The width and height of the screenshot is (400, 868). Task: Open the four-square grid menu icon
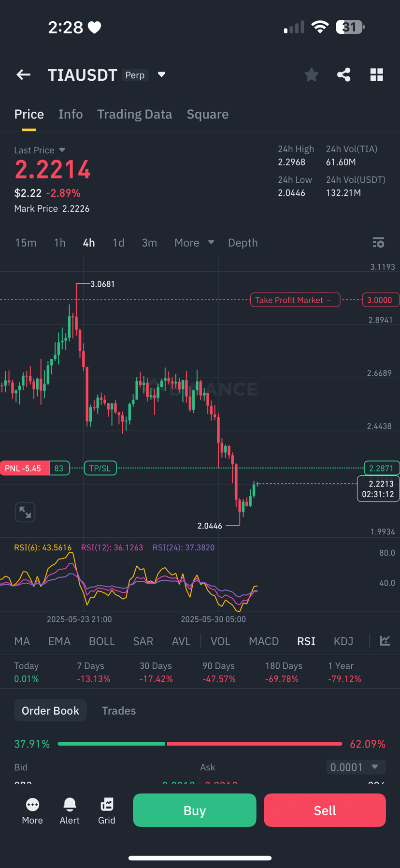point(377,74)
